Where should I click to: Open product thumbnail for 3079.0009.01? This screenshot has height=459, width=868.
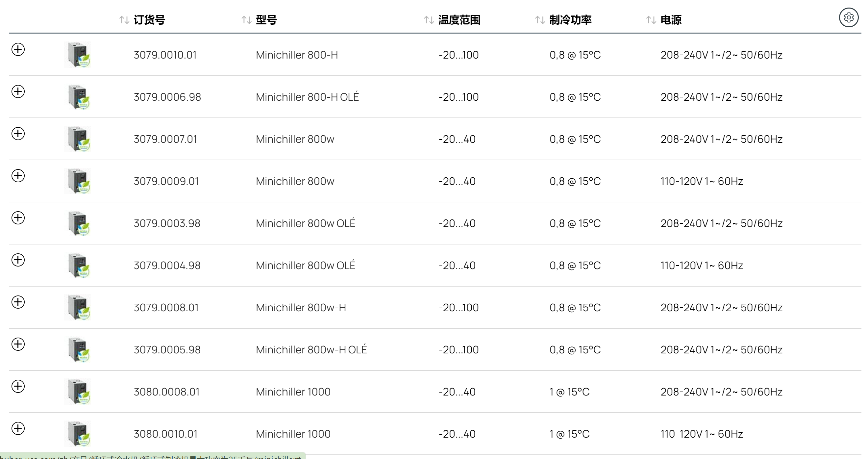point(78,181)
